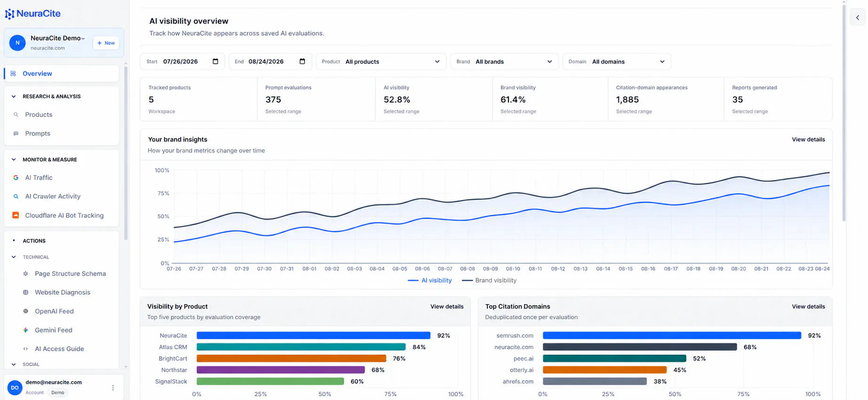Click the NeuraCite blue bar in product chart
This screenshot has height=400, width=868.
click(313, 335)
